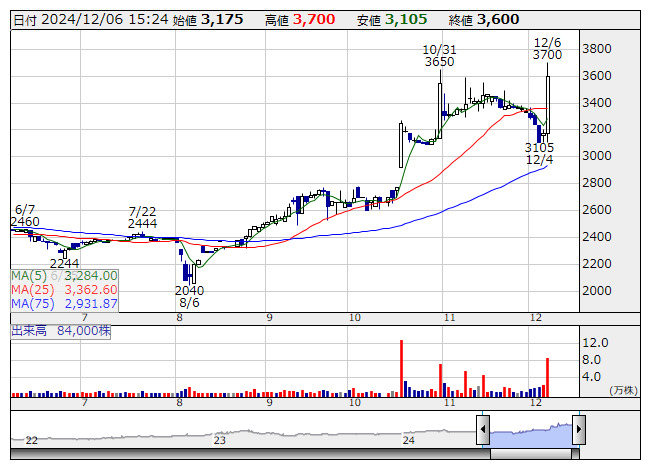Click the left range slider handle arrow
The width and height of the screenshot is (653, 470).
tap(483, 429)
